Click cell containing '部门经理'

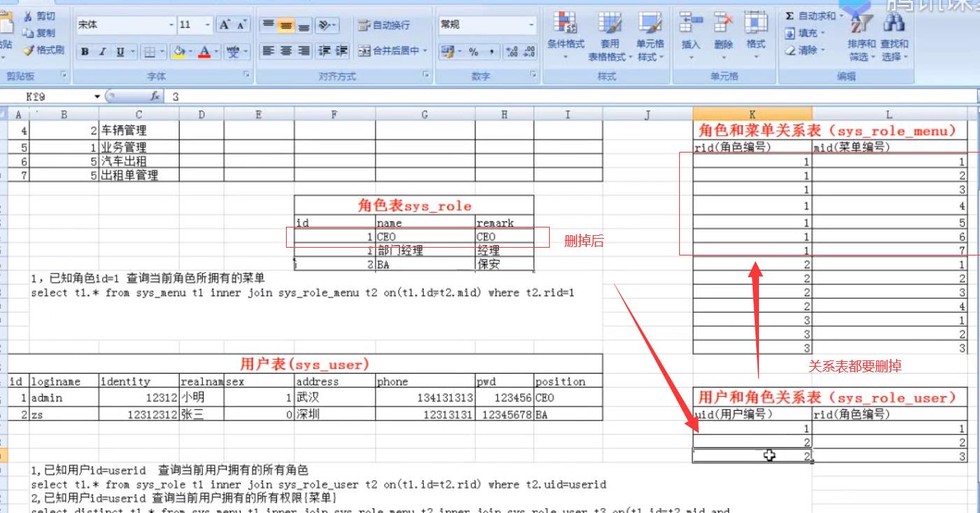[x=425, y=251]
